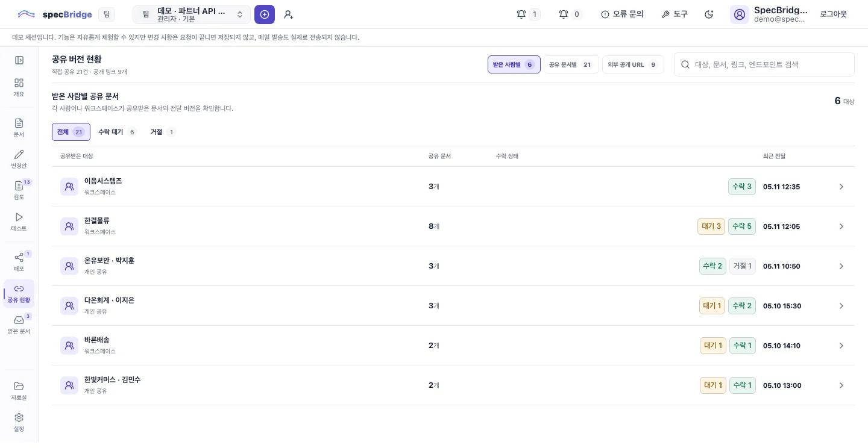
Task: Open 변경안 pencil sidebar item
Action: coord(19,159)
